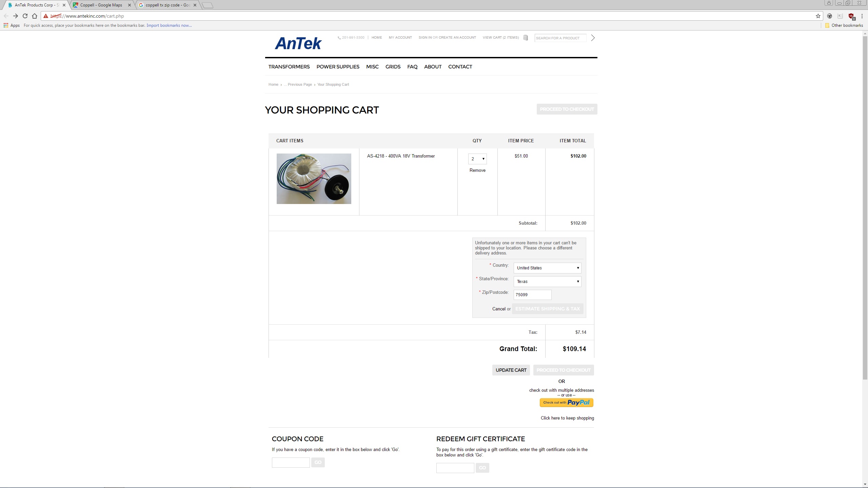Click the red shield extension icon

pyautogui.click(x=851, y=16)
